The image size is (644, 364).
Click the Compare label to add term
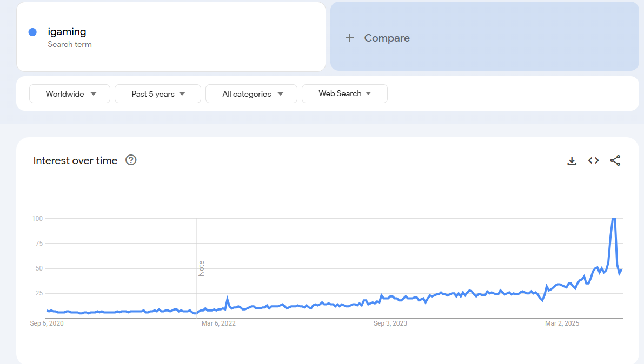(387, 38)
